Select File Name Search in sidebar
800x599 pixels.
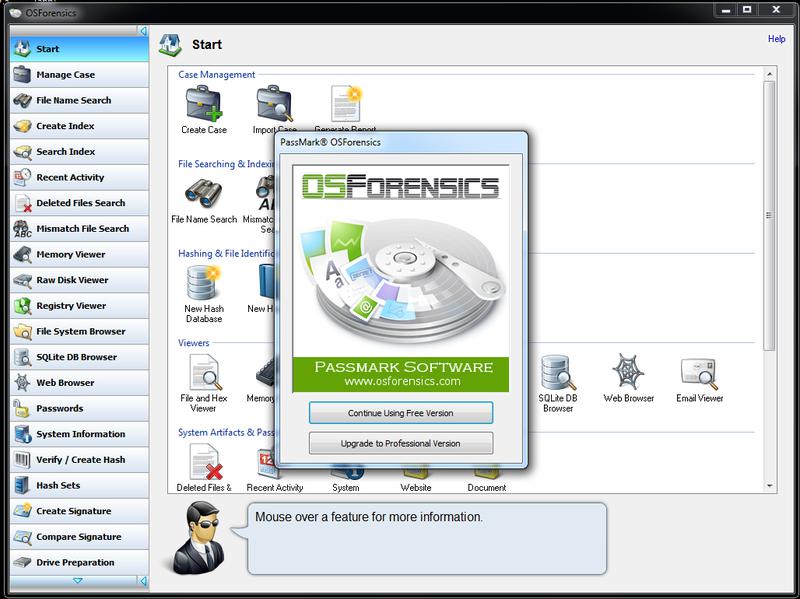80,100
